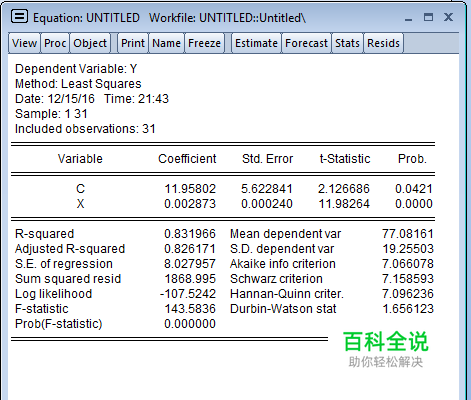Select standard error value 0.000240
This screenshot has width=471, height=400.
267,204
